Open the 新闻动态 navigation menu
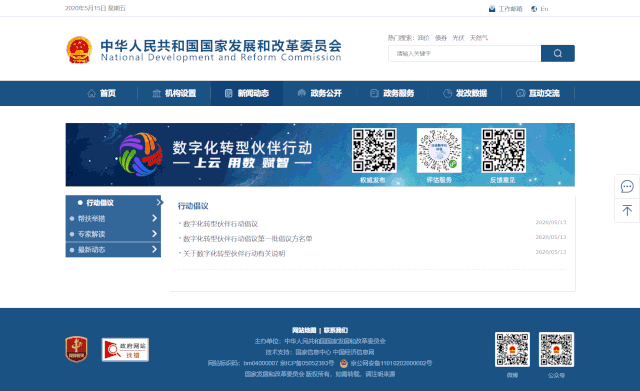Image resolution: width=640 pixels, height=391 pixels. (x=247, y=93)
